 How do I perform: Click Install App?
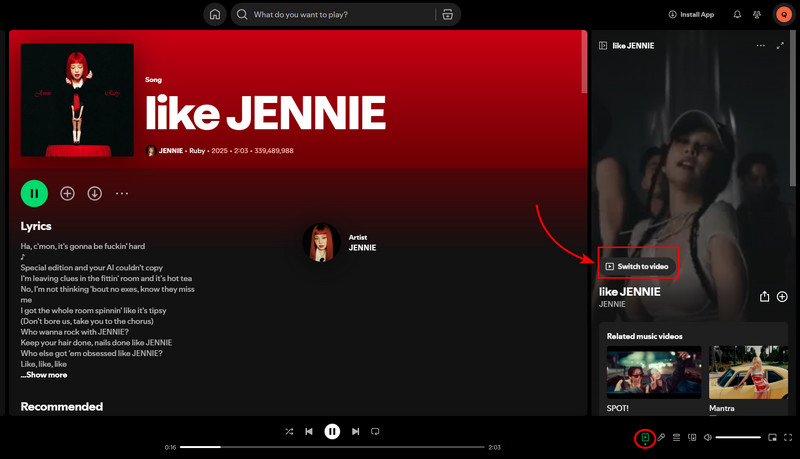click(692, 15)
